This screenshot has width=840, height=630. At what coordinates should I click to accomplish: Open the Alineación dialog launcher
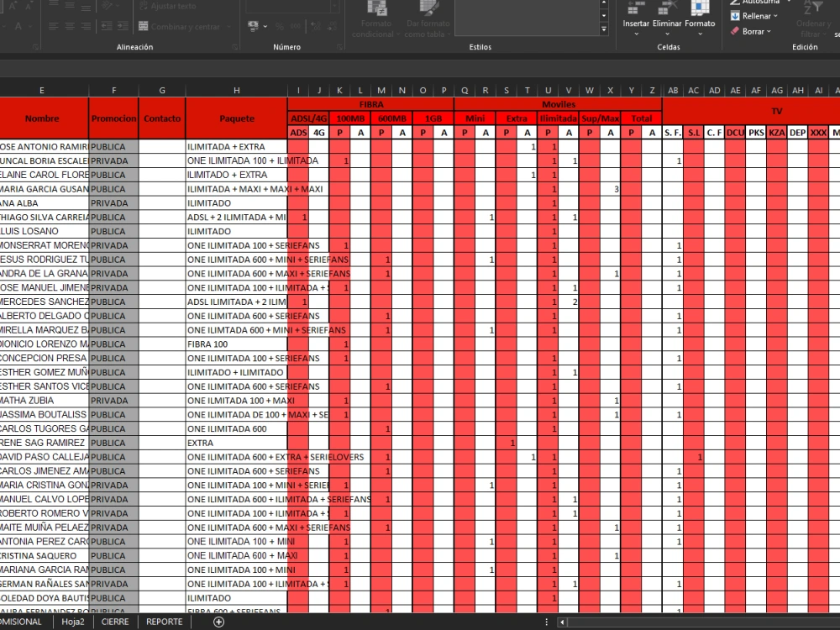pos(234,47)
